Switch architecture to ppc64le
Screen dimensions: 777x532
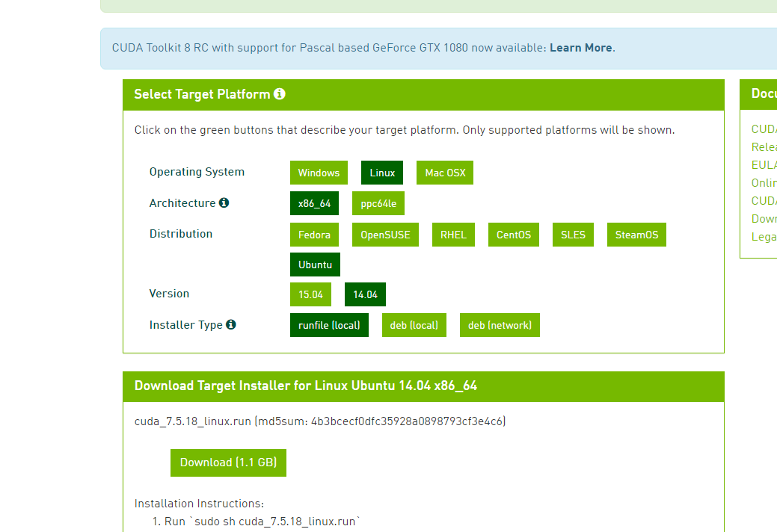pyautogui.click(x=378, y=203)
